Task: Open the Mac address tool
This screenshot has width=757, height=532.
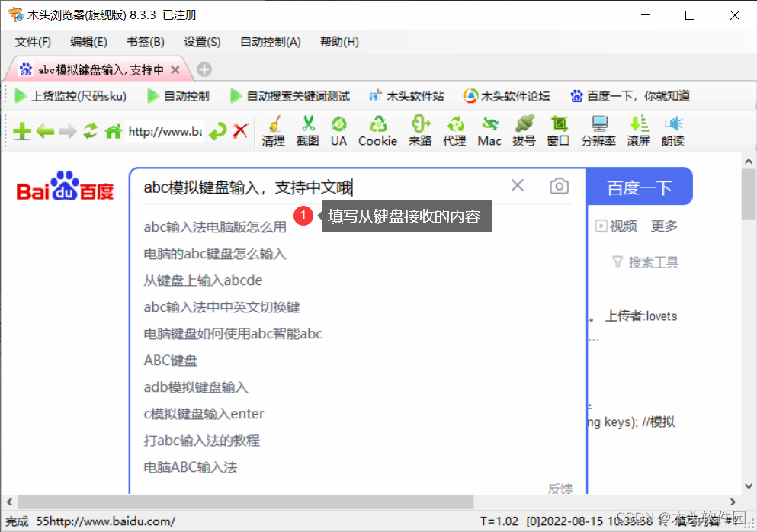Action: [x=489, y=130]
